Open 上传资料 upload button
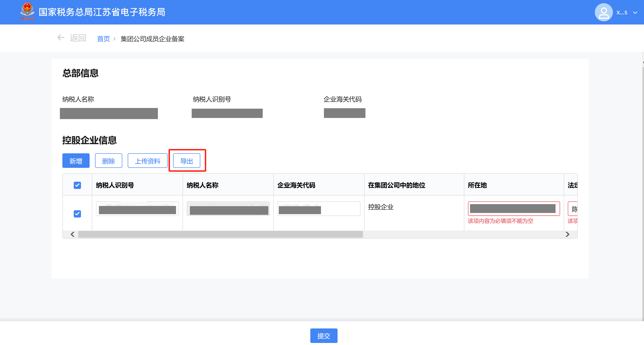 coord(147,161)
